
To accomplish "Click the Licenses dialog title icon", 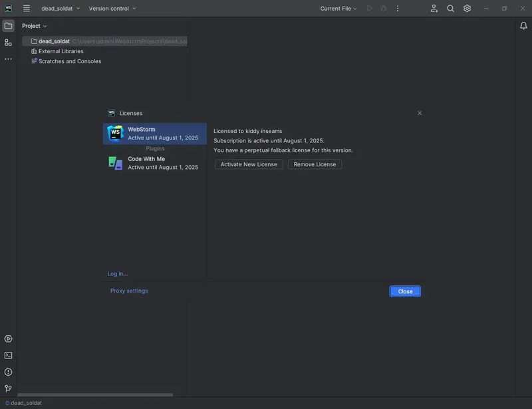I will (111, 113).
